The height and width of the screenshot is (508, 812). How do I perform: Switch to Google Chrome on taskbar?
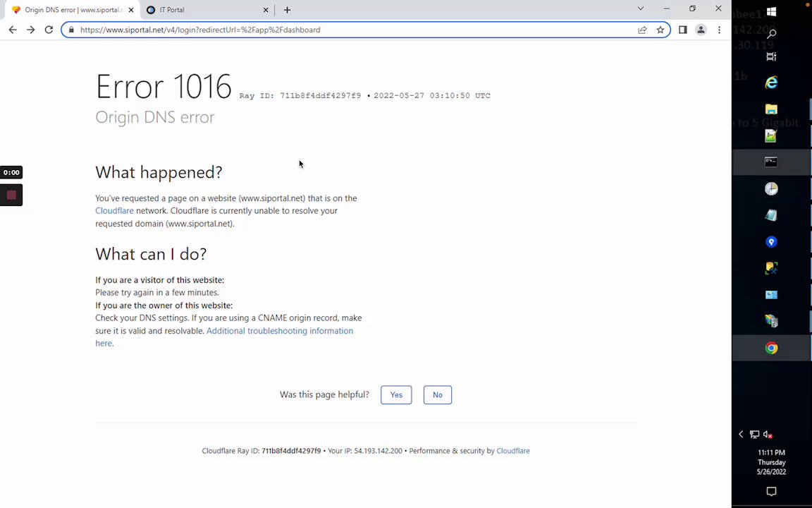point(771,348)
